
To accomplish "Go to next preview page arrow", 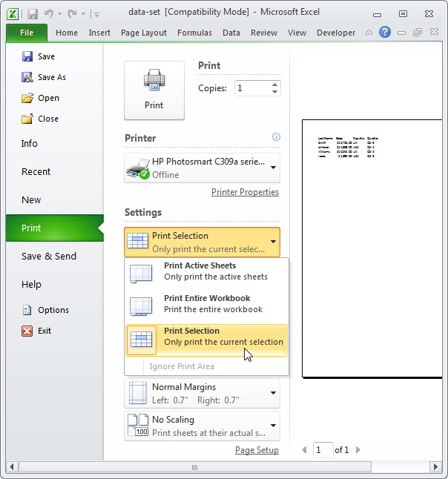I will point(358,449).
